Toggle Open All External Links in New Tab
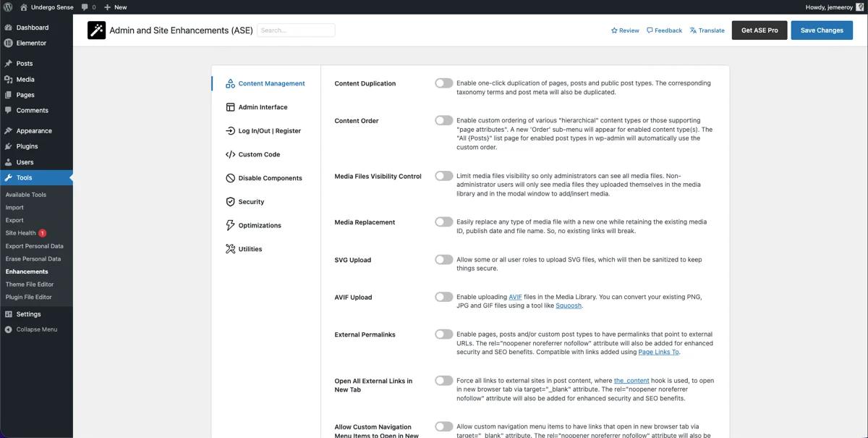Image resolution: width=868 pixels, height=438 pixels. tap(443, 381)
